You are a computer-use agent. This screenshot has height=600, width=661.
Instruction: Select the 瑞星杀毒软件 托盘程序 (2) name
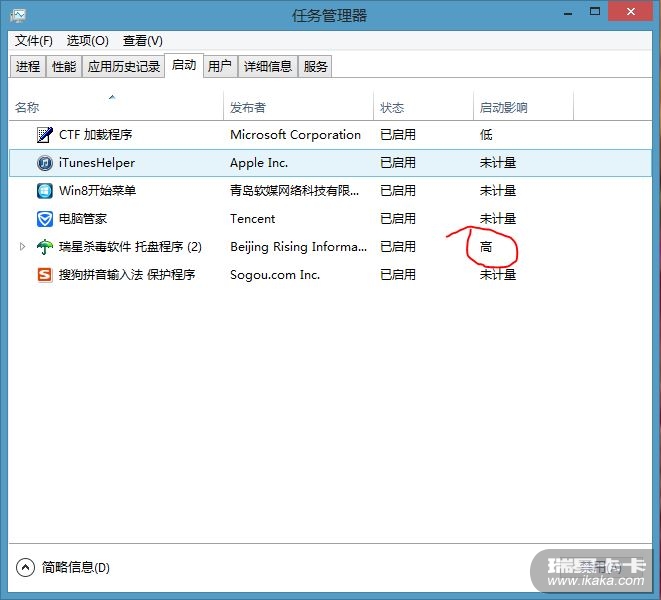pyautogui.click(x=130, y=247)
